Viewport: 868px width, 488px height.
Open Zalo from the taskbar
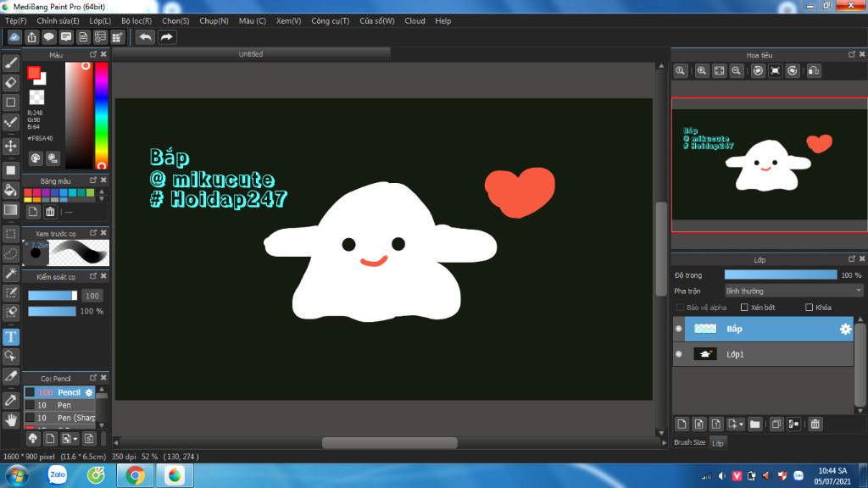tap(57, 475)
